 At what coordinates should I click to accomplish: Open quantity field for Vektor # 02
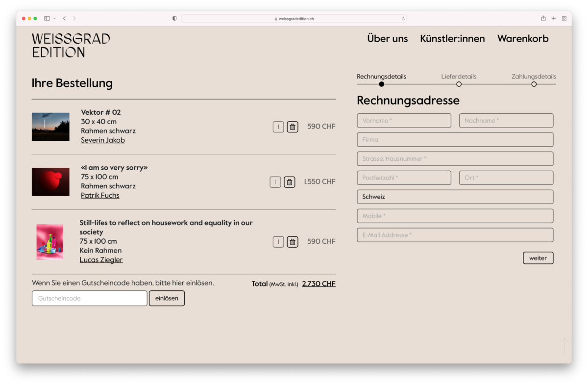pyautogui.click(x=278, y=127)
